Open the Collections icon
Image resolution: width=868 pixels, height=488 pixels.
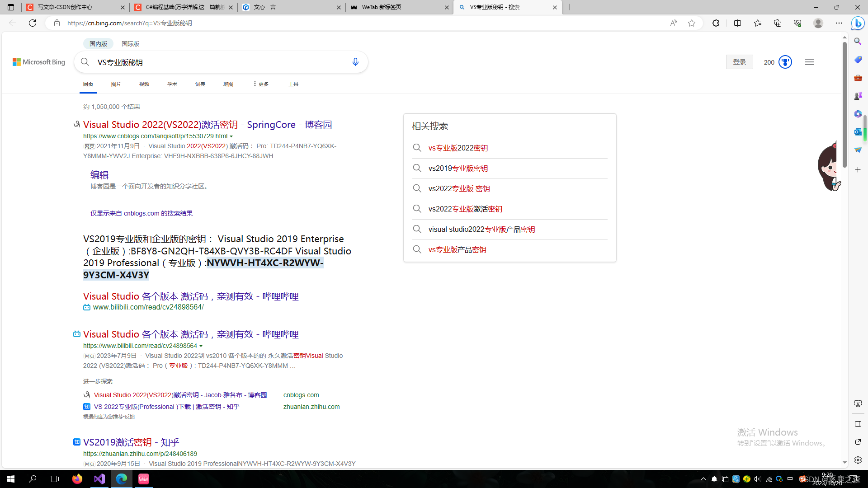tap(778, 23)
